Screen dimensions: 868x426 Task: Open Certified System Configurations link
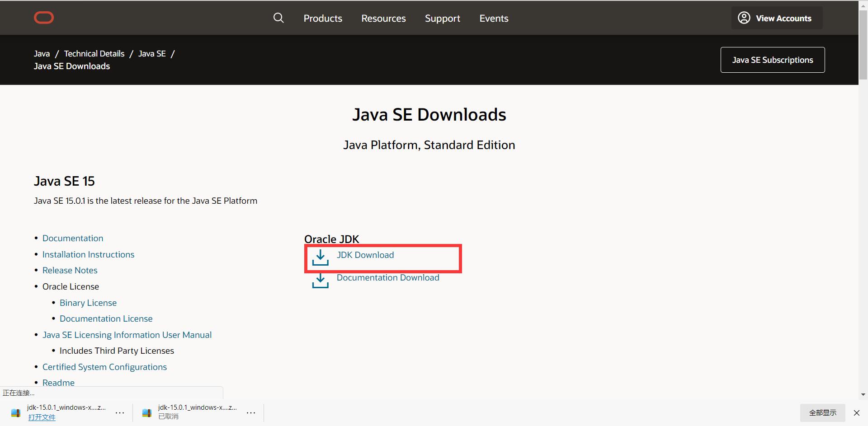[104, 367]
